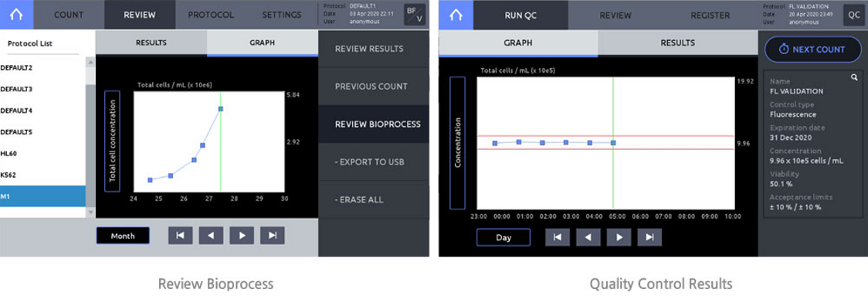The width and height of the screenshot is (868, 296).
Task: Jump to last entry in QC graph
Action: (x=649, y=237)
